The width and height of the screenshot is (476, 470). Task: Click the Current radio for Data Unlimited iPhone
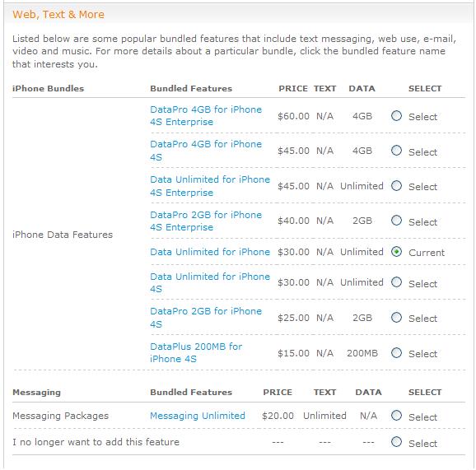(396, 252)
